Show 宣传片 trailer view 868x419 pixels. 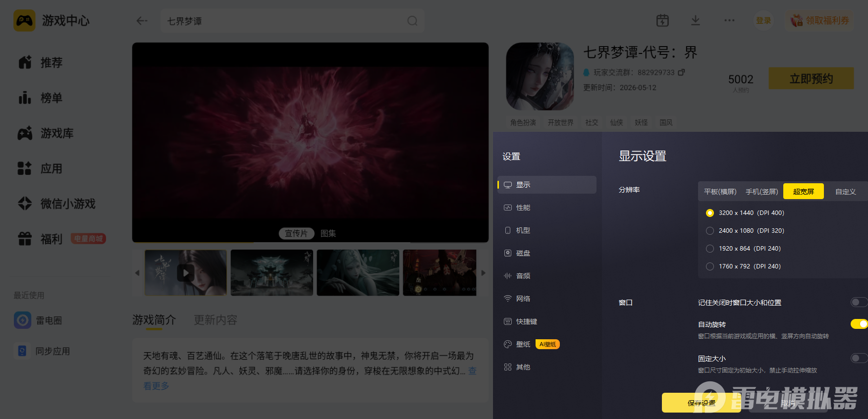pyautogui.click(x=296, y=233)
